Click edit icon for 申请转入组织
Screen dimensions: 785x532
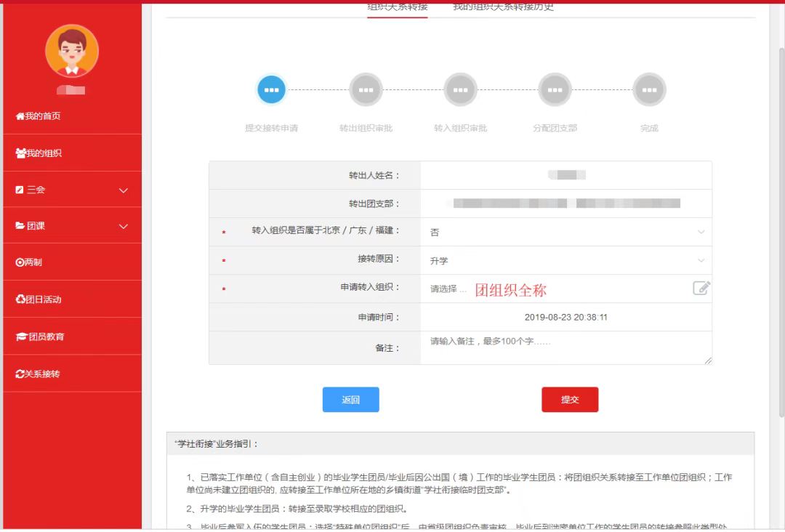point(701,289)
